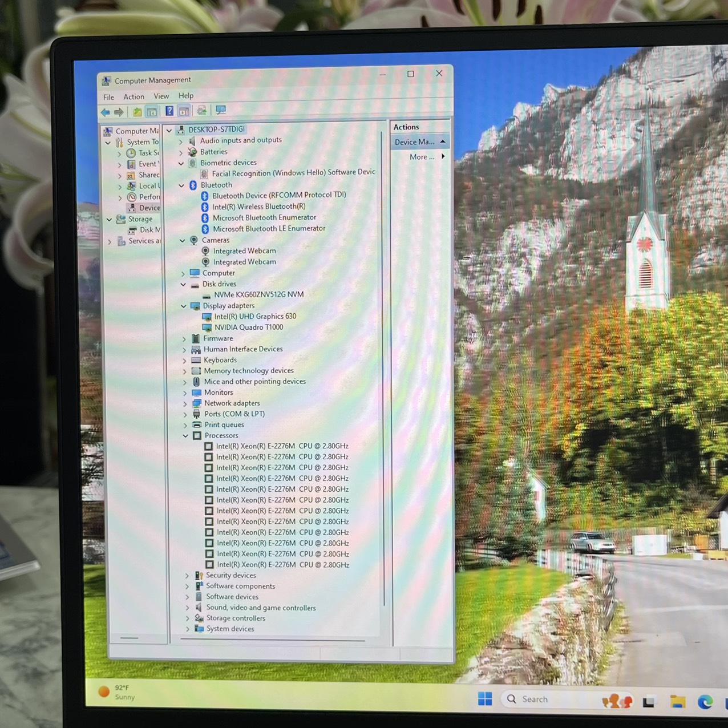Open the Help menu
The width and height of the screenshot is (728, 728).
coord(186,95)
